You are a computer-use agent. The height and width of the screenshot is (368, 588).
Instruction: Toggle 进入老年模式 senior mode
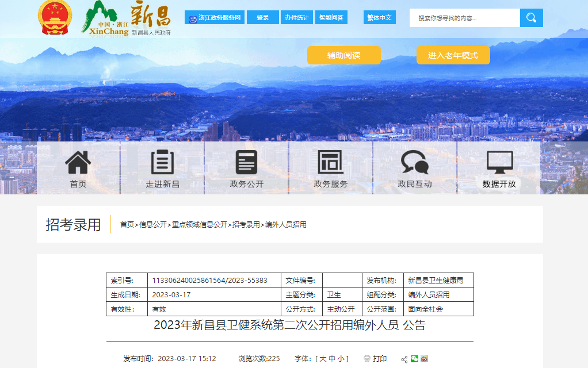(453, 55)
